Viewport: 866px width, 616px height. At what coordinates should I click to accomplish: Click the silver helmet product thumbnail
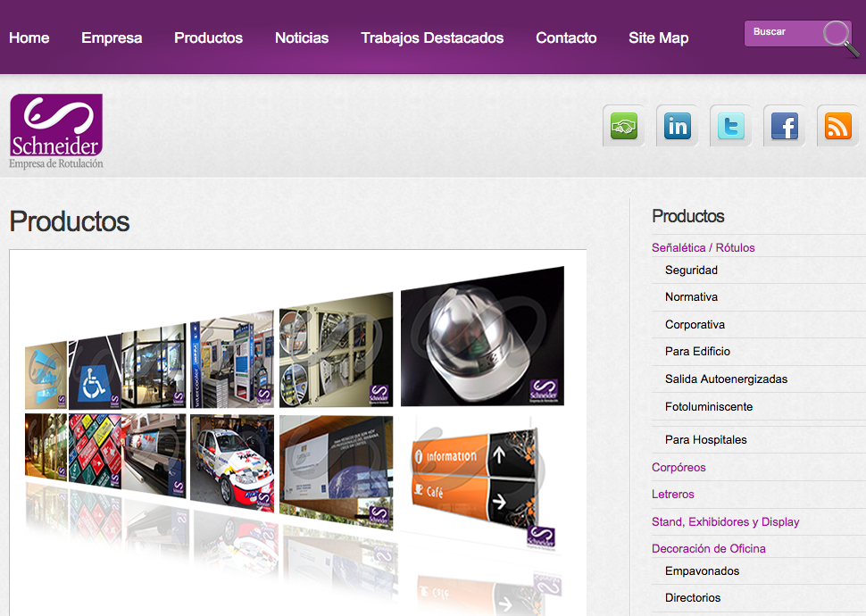[x=482, y=337]
